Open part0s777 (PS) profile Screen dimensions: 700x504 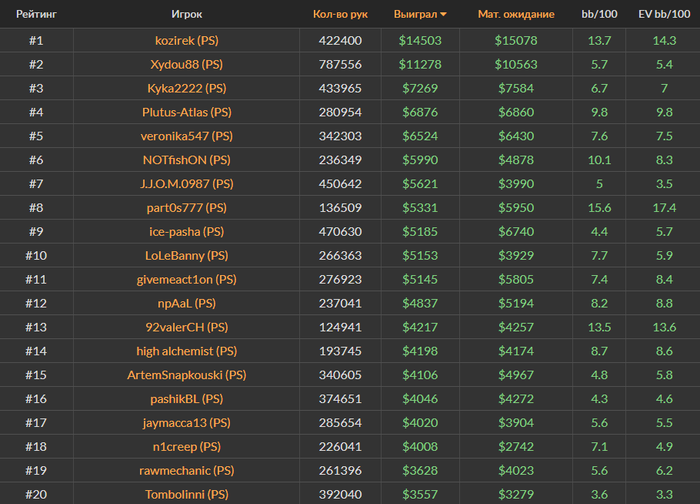[187, 208]
